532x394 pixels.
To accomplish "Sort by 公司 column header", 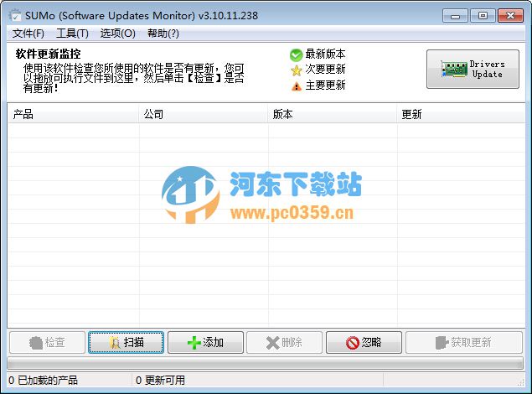I will coord(204,114).
